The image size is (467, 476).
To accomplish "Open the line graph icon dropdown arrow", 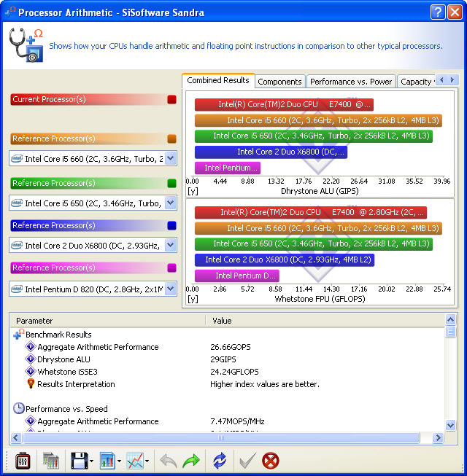I will tap(147, 461).
